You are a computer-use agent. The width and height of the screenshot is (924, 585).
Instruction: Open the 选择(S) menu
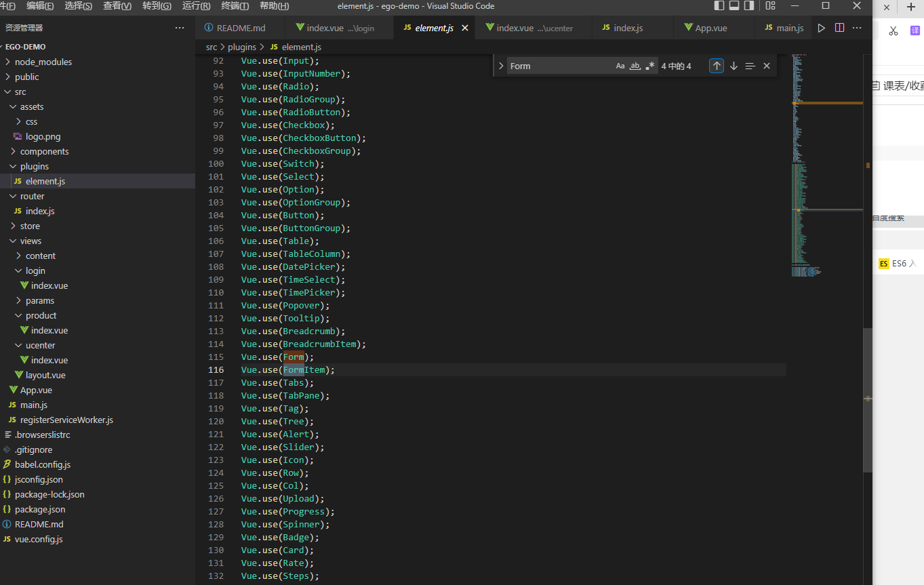tap(79, 5)
